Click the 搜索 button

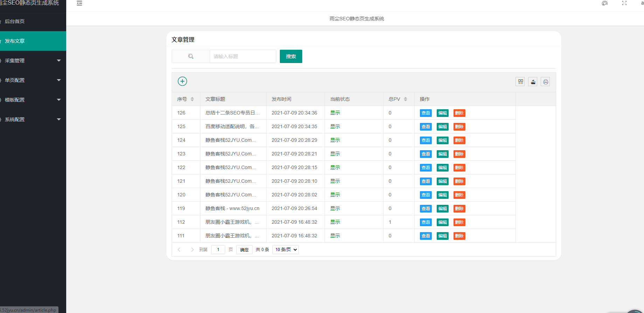click(x=291, y=56)
